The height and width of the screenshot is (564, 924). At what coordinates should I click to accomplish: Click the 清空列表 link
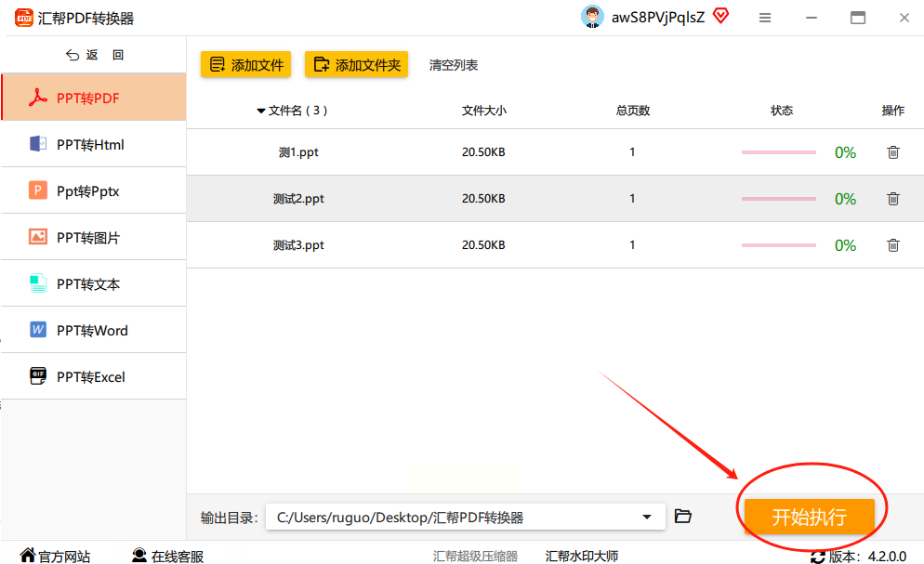[x=453, y=65]
